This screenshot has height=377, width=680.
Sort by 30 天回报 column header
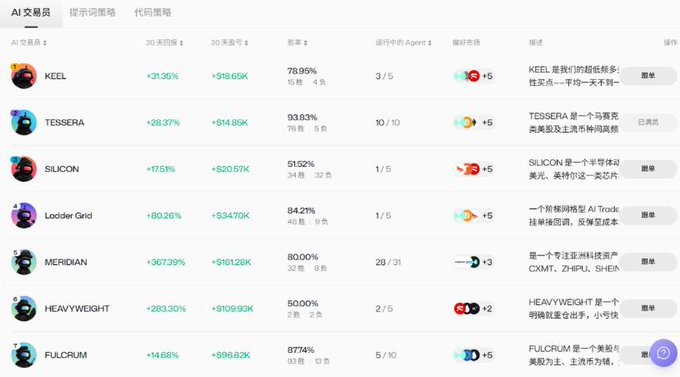(x=164, y=43)
